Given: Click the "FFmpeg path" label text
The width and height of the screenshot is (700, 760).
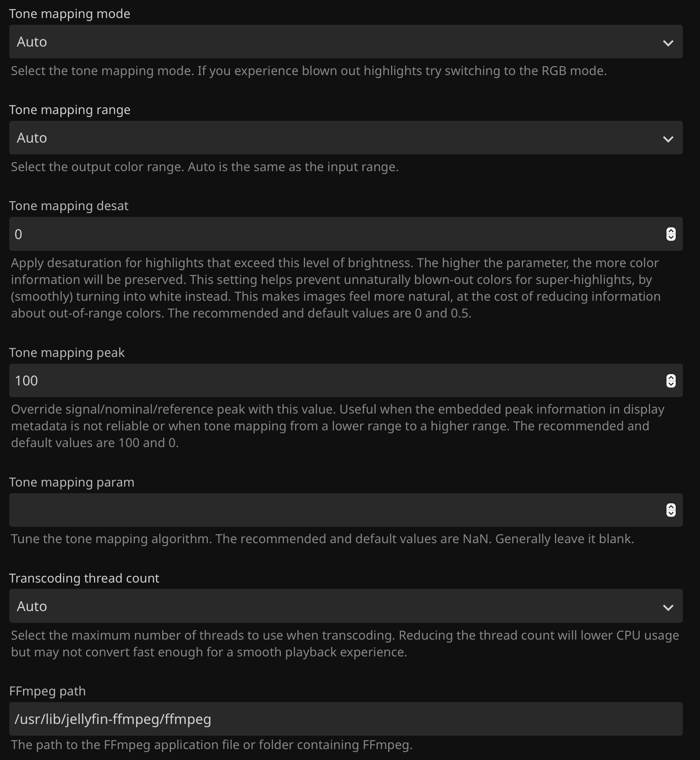Looking at the screenshot, I should tap(47, 691).
